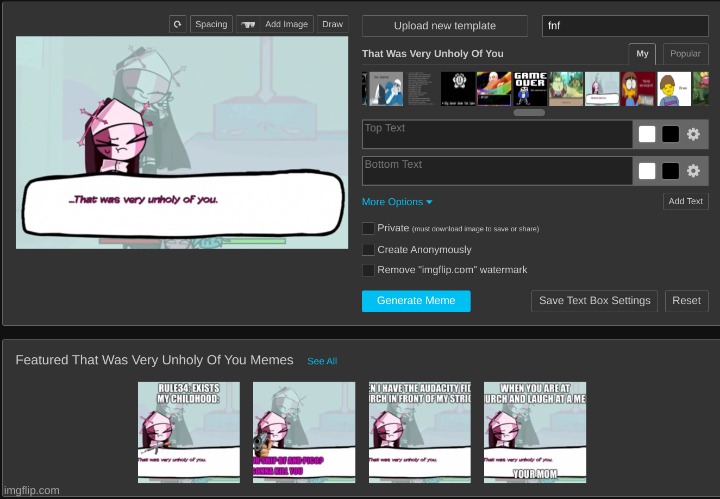Select the gray text wall template thumbnail
Viewport: 720px width, 499px height.
[421, 89]
